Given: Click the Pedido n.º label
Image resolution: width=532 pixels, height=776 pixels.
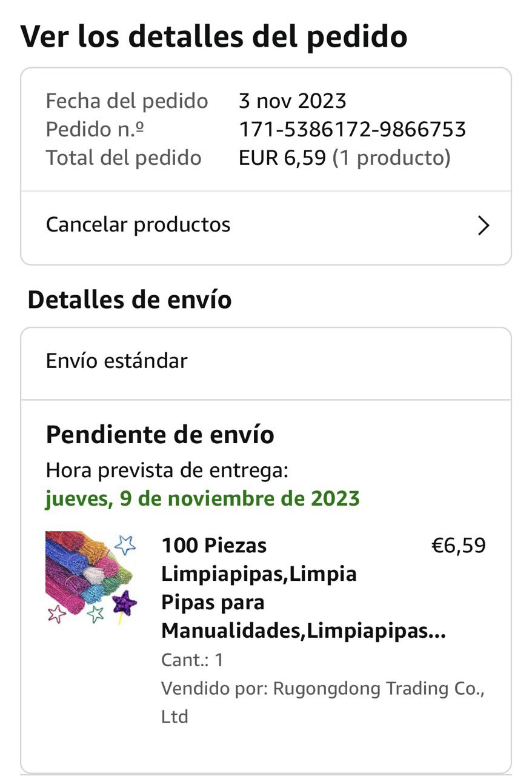Looking at the screenshot, I should [x=95, y=129].
